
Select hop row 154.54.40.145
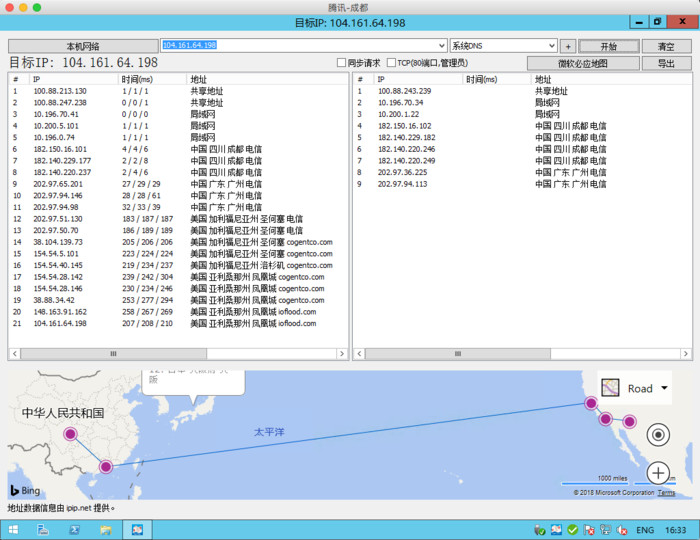pos(178,265)
